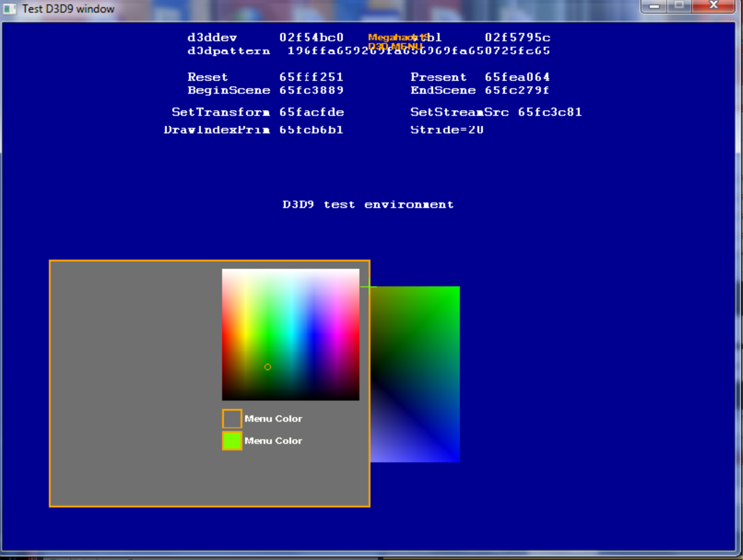Click the gray Menu Color swatch
Screen dimensions: 743x560
232,419
